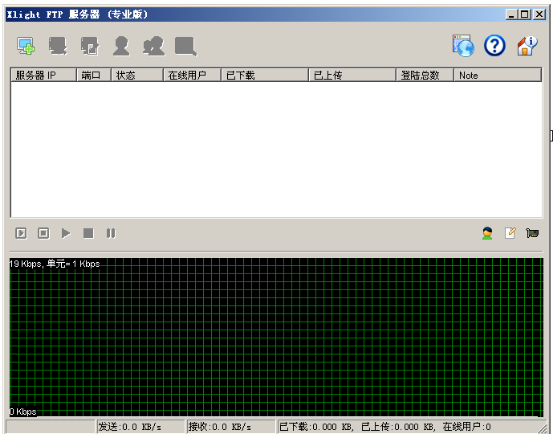Click the stop all servers button

point(43,233)
